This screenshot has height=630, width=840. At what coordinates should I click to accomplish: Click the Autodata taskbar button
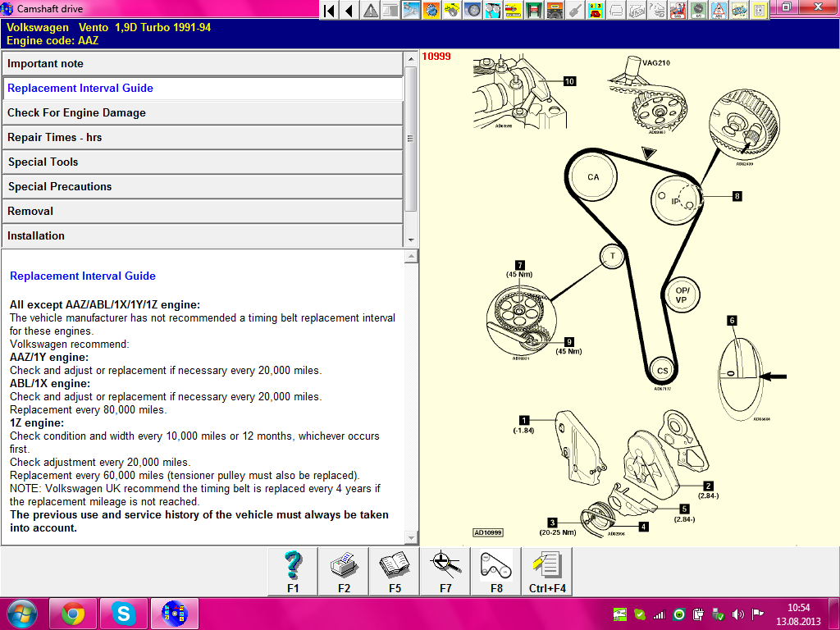pos(174,614)
